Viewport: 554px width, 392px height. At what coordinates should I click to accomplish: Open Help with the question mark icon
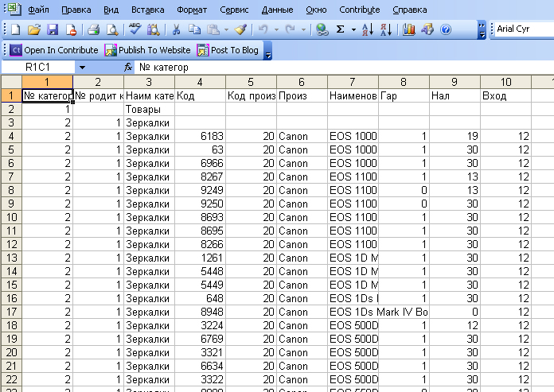(x=446, y=29)
